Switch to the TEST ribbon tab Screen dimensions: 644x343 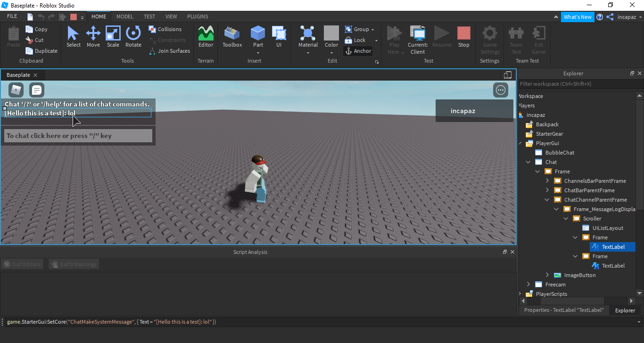click(149, 16)
